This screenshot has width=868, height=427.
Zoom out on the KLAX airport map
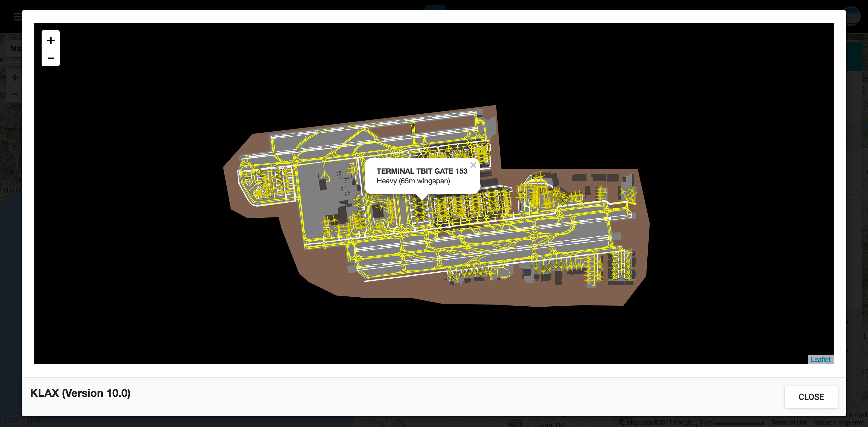click(51, 58)
